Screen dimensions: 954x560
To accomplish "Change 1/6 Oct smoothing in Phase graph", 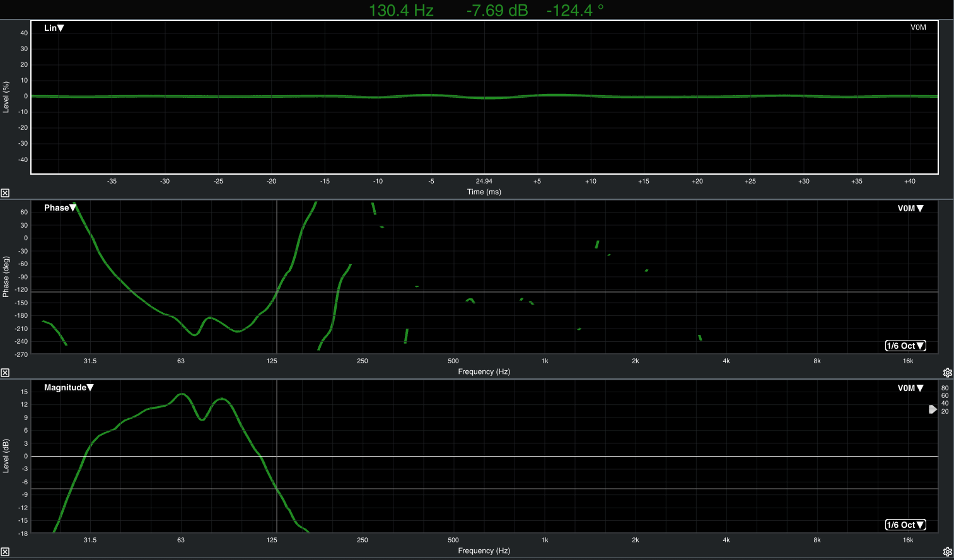I will 905,346.
